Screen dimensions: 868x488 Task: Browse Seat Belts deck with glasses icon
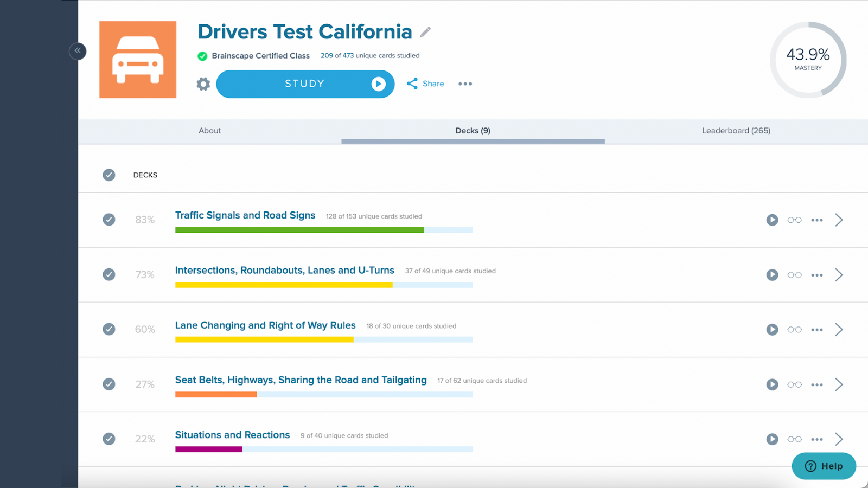coord(794,384)
